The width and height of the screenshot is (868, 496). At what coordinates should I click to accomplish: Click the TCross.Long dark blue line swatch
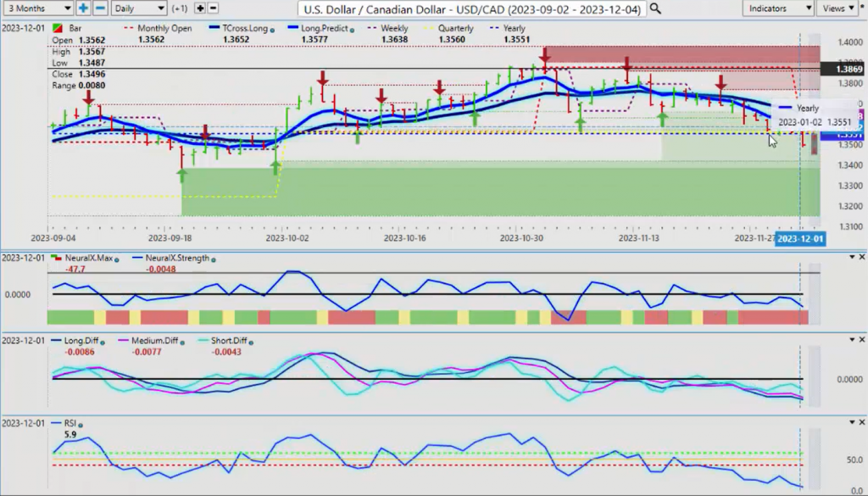click(214, 28)
